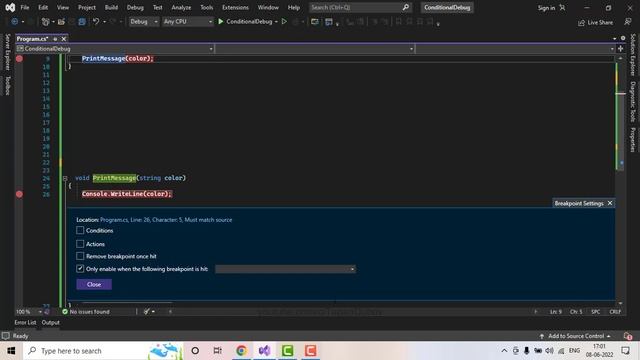Screen dimensions: 640x360
Task: Click the send feedback icon at top right
Action: (x=628, y=22)
